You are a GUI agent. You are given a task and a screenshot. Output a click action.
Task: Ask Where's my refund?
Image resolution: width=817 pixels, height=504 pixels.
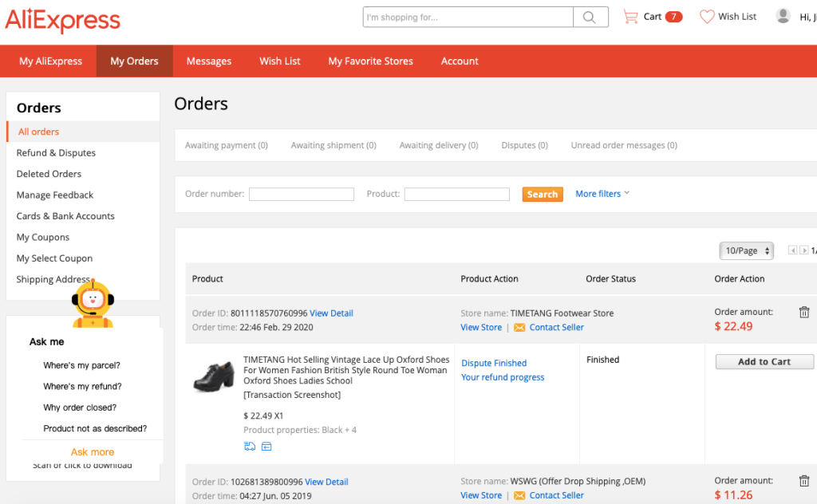(x=82, y=386)
